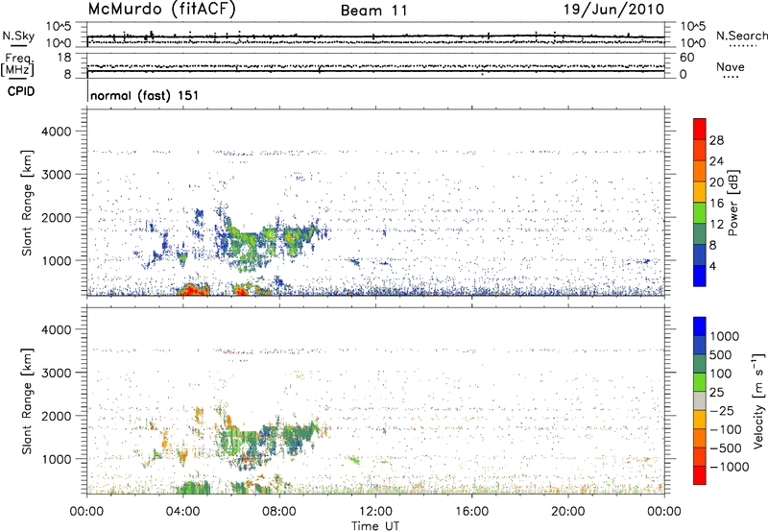Click the 28 tick on power colorbar
This screenshot has width=768, height=532.
[x=716, y=140]
